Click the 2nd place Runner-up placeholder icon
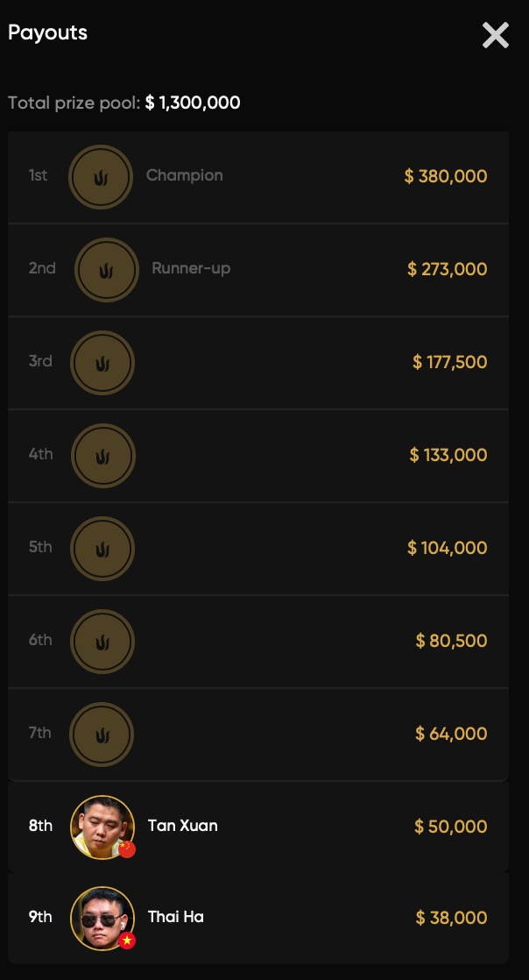The width and height of the screenshot is (529, 980). [x=106, y=270]
